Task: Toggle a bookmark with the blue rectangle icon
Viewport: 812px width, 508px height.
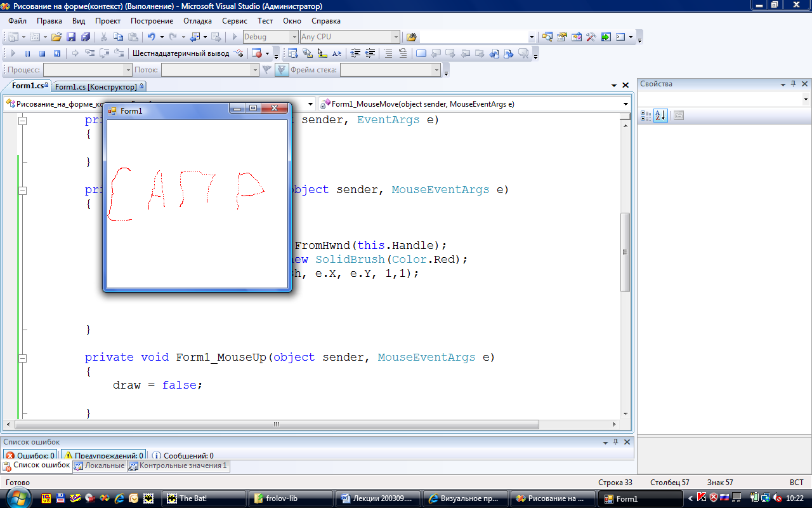Action: pos(421,53)
